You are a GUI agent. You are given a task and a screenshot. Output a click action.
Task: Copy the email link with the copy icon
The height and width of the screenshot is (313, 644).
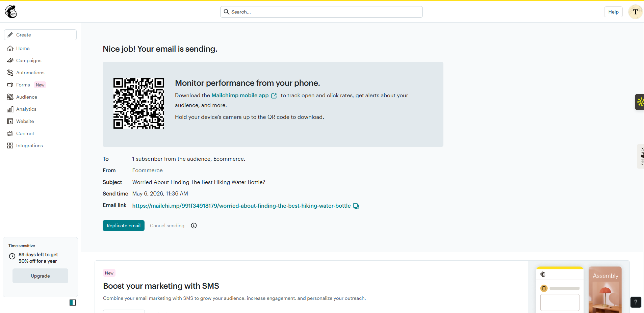click(x=356, y=206)
